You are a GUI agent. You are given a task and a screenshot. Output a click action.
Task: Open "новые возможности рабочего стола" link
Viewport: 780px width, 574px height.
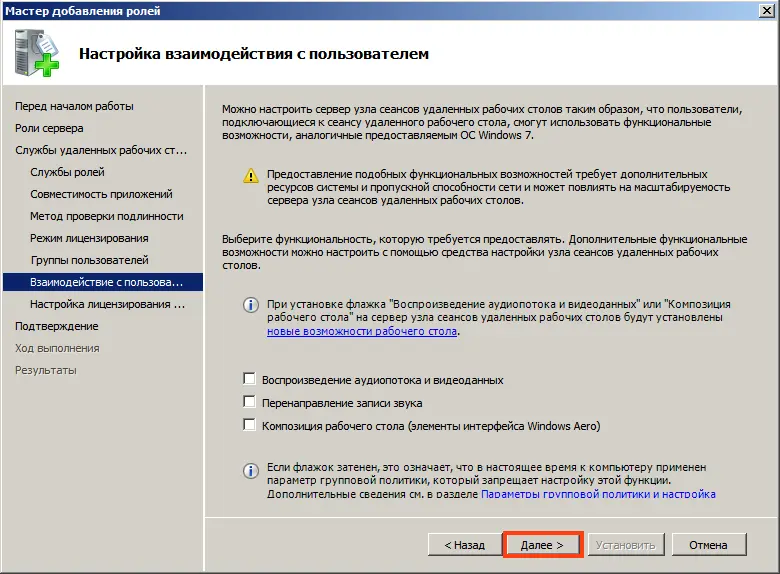point(362,331)
